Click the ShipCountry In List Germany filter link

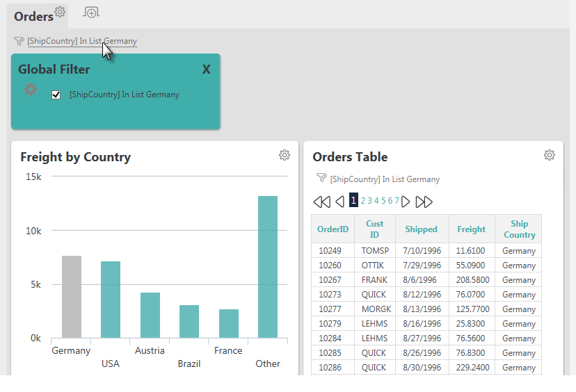point(82,41)
